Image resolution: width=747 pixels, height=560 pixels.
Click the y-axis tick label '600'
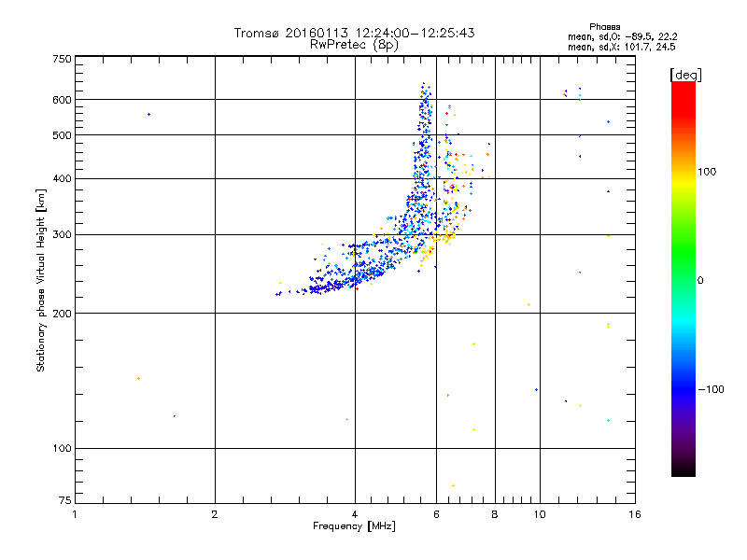coord(62,100)
